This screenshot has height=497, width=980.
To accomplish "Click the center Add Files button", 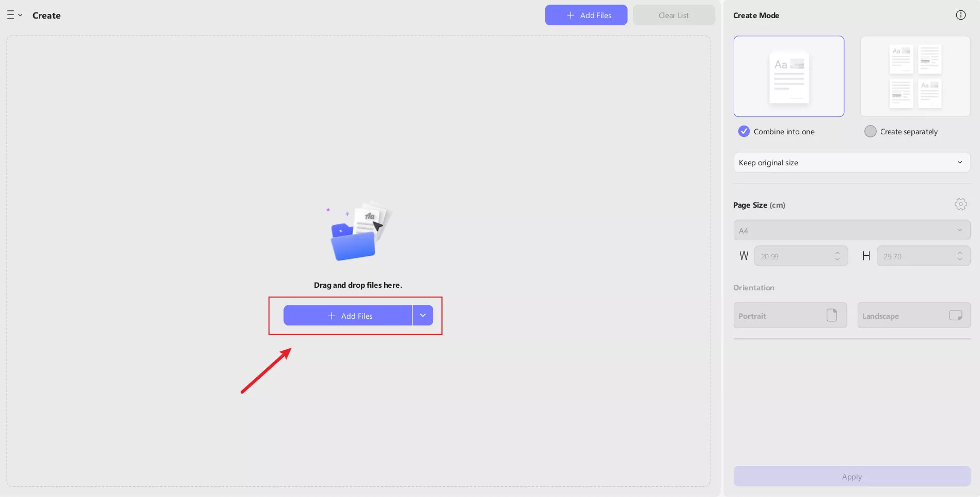I will click(x=347, y=316).
